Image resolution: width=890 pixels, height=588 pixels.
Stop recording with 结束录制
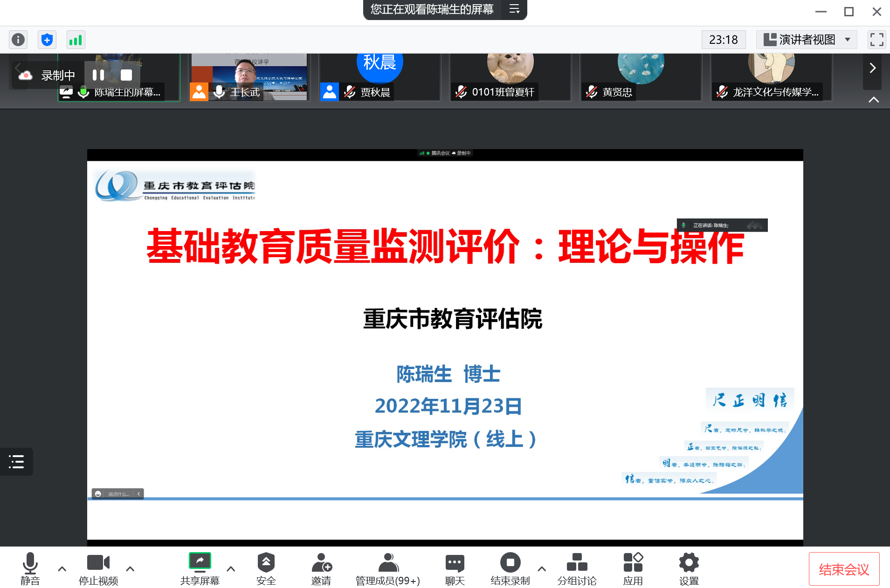click(x=511, y=567)
